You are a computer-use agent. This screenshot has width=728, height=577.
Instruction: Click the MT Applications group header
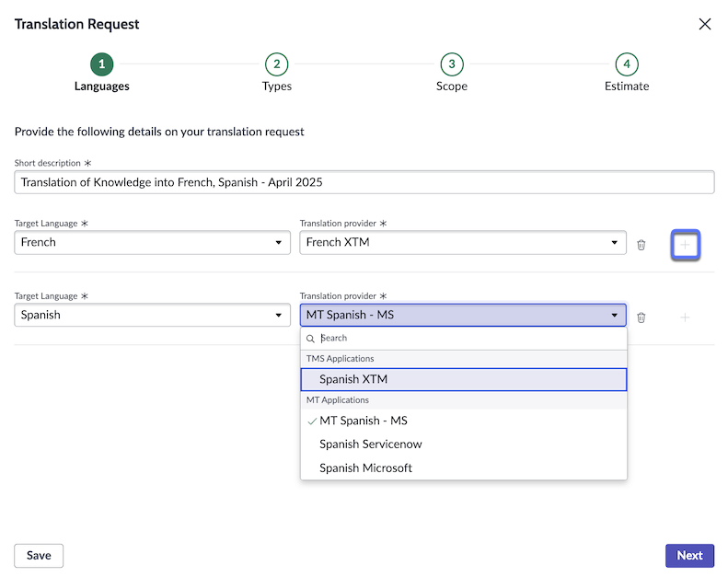point(464,400)
